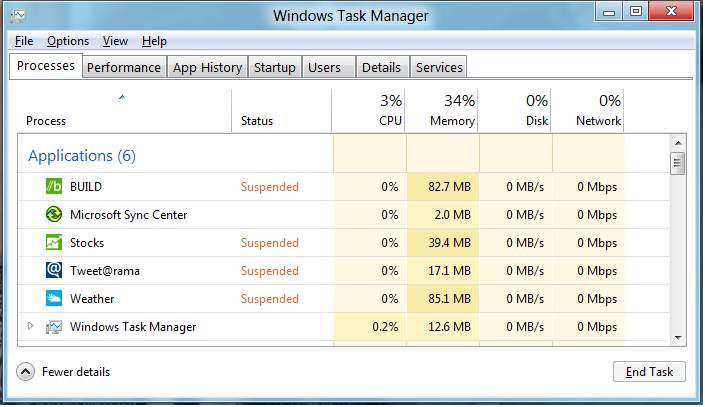Collapse the Applications (6) group header
705x407 pixels.
82,156
